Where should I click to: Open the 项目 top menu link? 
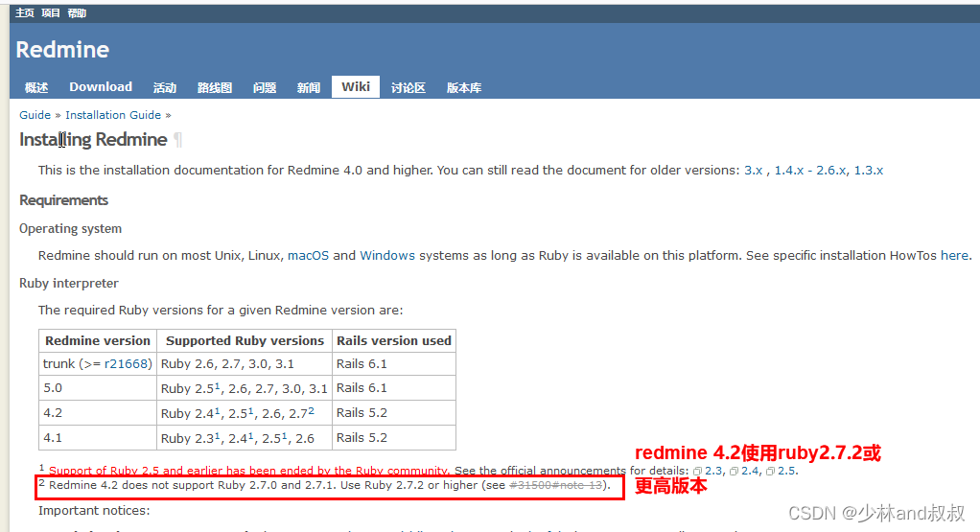pyautogui.click(x=51, y=13)
